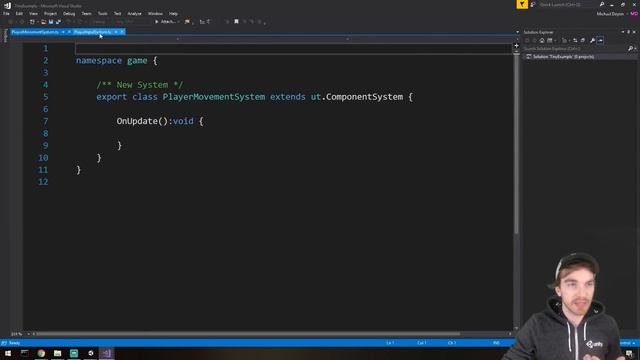Click the MD account avatar badge
The image size is (640, 360).
(x=634, y=14)
